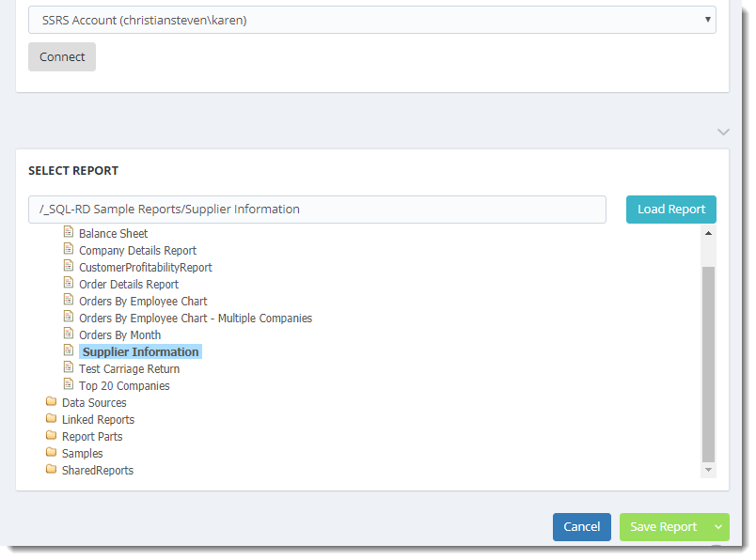Select the Orders By Employee Chart report
Screen dimensions: 756x560
pos(143,302)
